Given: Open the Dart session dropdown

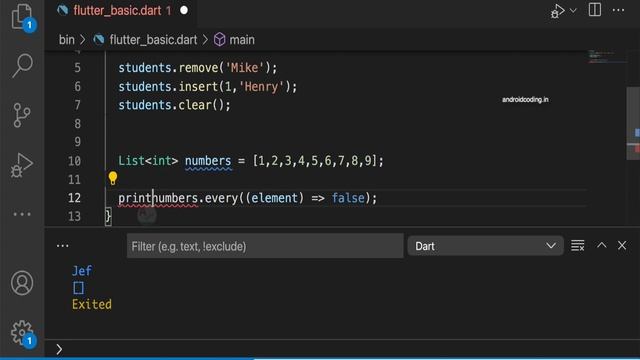Looking at the screenshot, I should tap(486, 246).
